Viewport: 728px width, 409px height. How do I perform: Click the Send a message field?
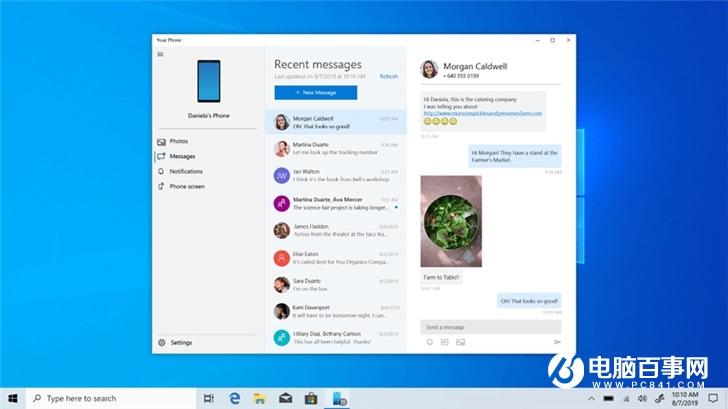[x=491, y=327]
